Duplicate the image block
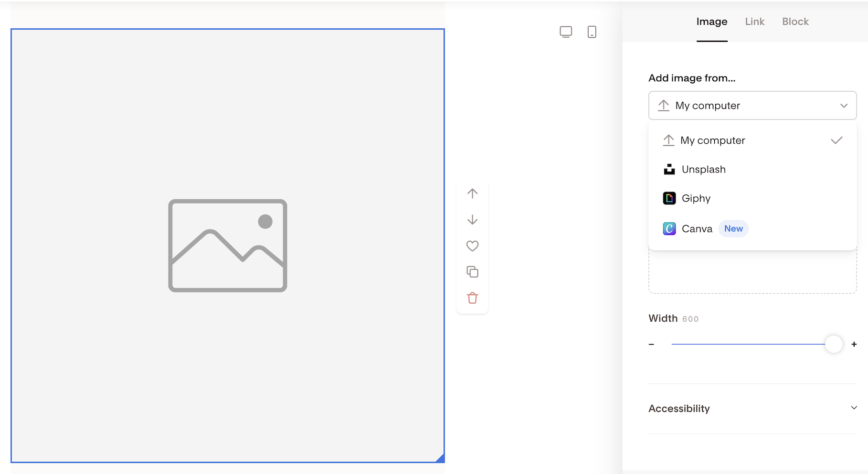Viewport: 868px width, 474px height. pos(472,272)
